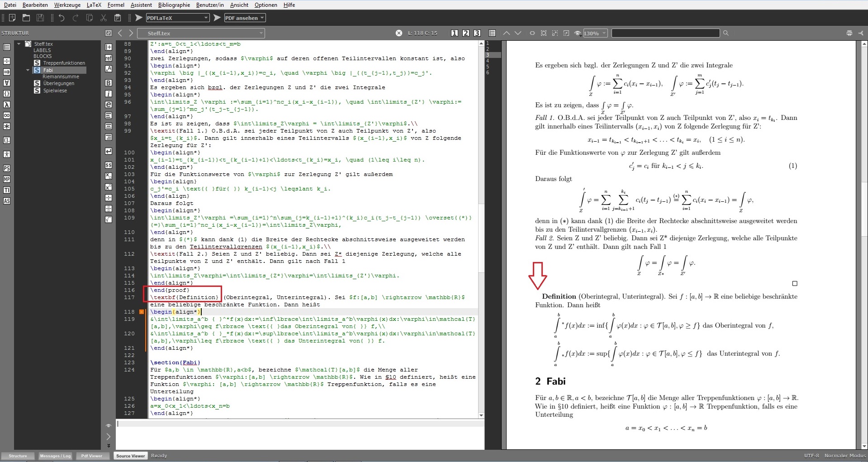Screen dimensions: 868x462
Task: Click the emphasis e formatting icon
Action: point(109,105)
